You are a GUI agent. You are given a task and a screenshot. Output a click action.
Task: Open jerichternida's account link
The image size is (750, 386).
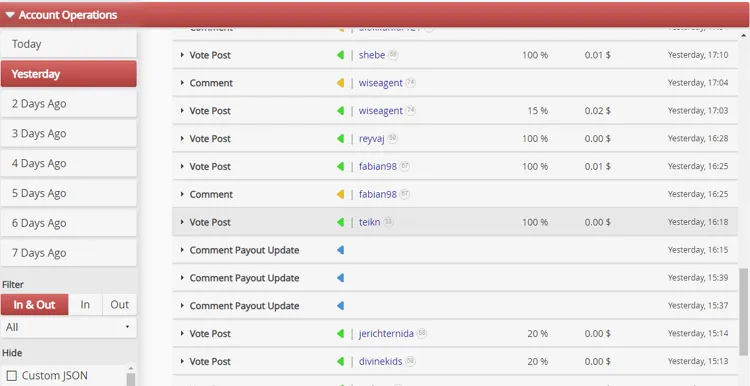tap(386, 333)
